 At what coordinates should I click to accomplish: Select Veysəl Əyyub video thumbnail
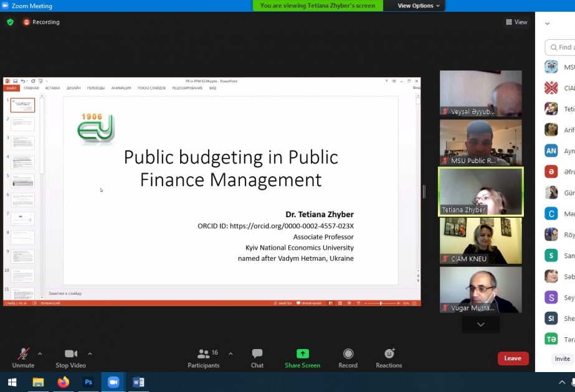[481, 93]
